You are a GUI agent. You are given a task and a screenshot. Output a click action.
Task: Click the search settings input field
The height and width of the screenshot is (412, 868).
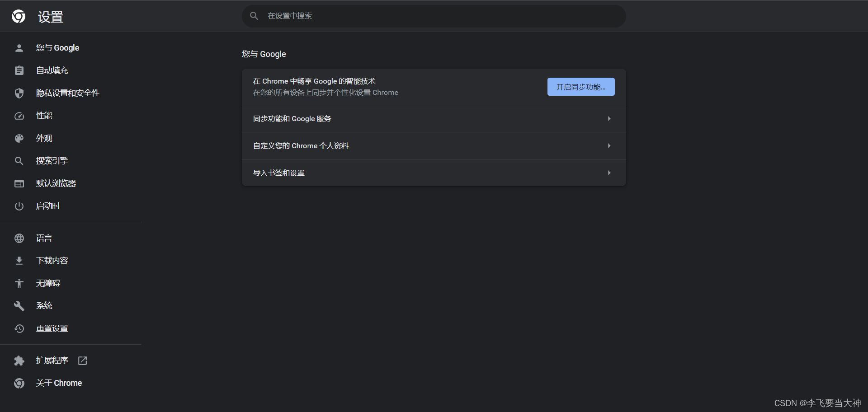433,16
